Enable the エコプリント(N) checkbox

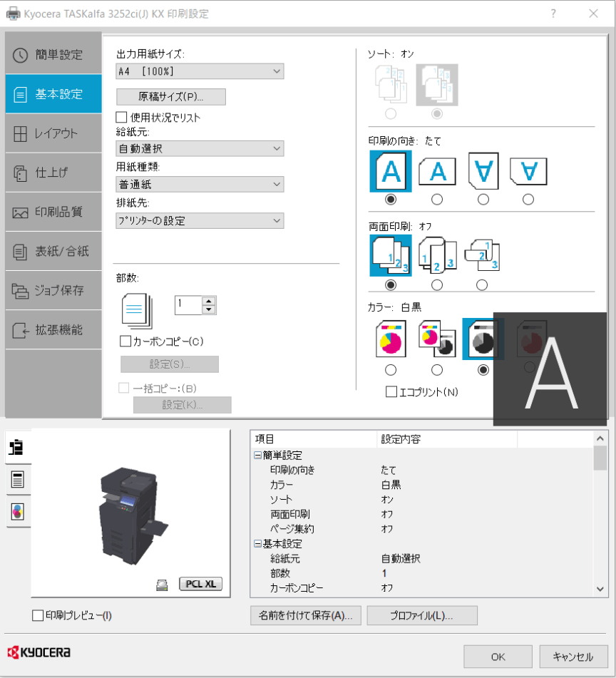(x=391, y=391)
